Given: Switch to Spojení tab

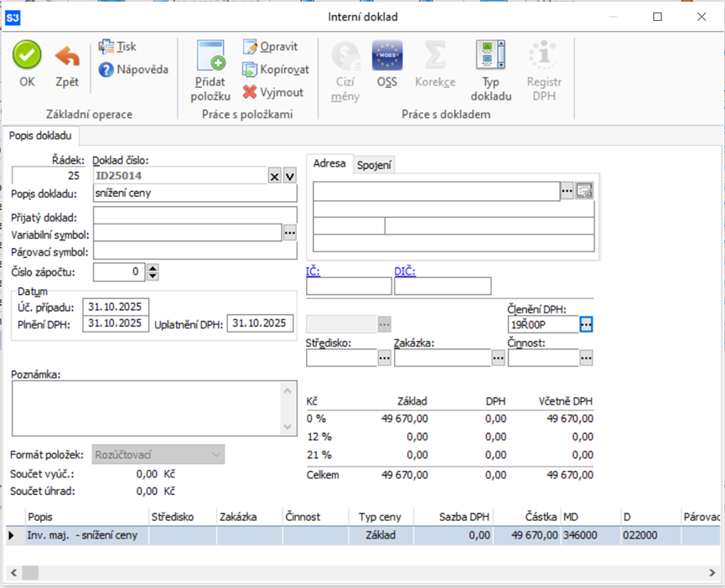Looking at the screenshot, I should (374, 165).
